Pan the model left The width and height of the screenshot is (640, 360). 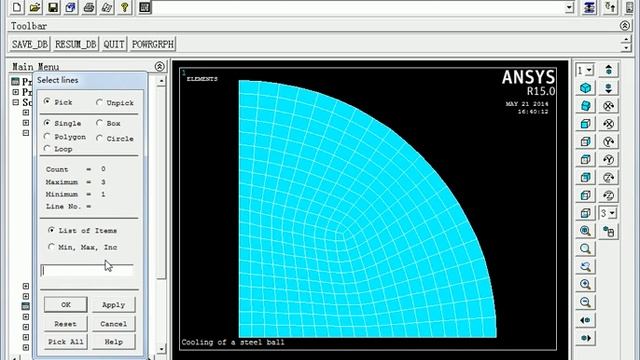[x=585, y=320]
